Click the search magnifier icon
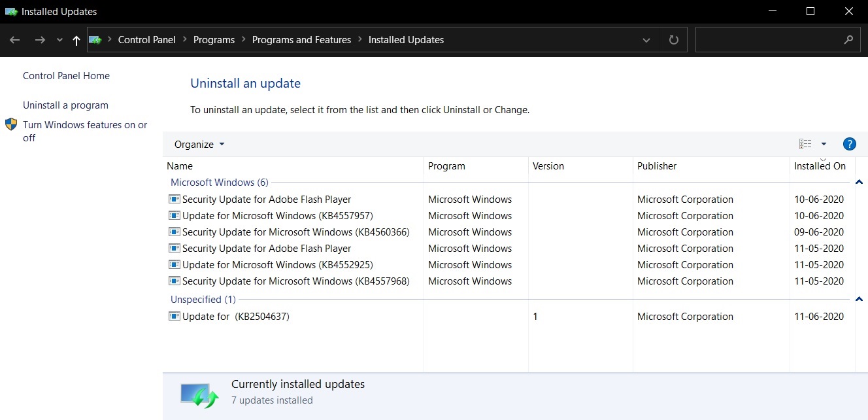The width and height of the screenshot is (868, 420). 848,40
